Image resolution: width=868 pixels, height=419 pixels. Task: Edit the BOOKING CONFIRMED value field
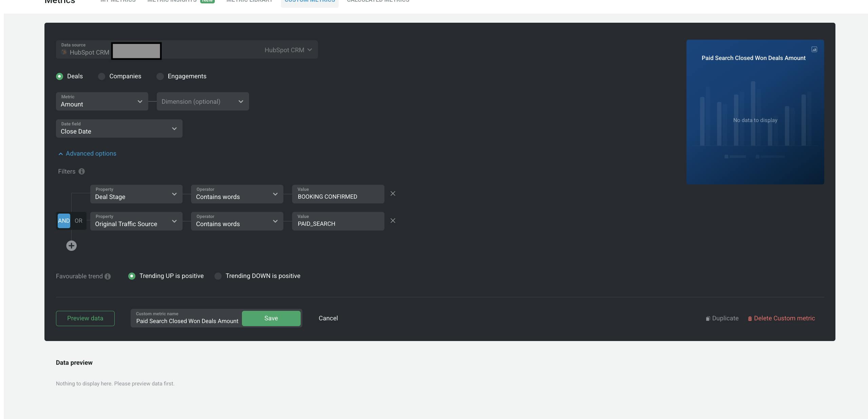pos(338,194)
